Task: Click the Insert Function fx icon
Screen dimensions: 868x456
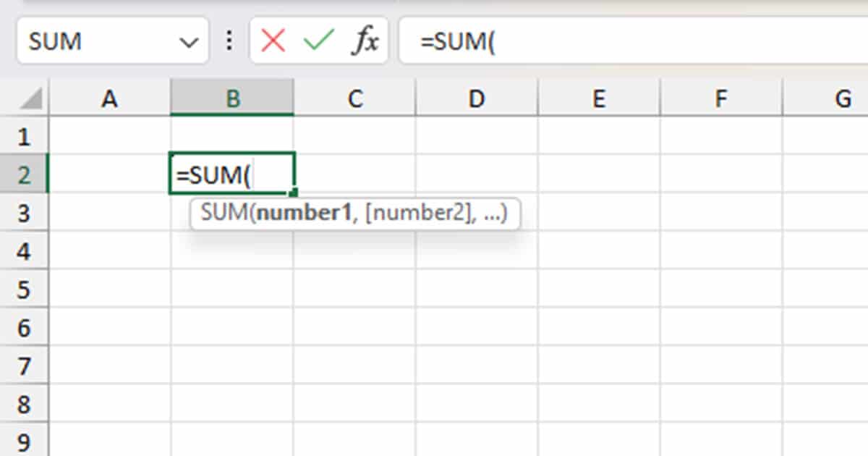Action: [366, 41]
